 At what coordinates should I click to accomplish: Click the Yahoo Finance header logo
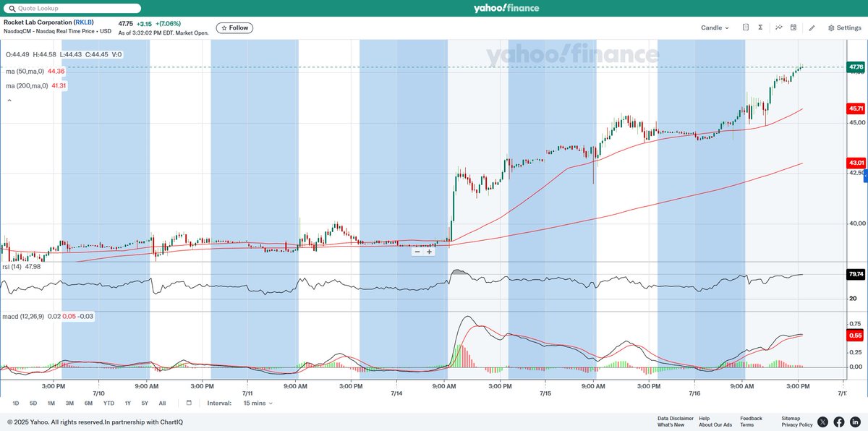(x=506, y=8)
